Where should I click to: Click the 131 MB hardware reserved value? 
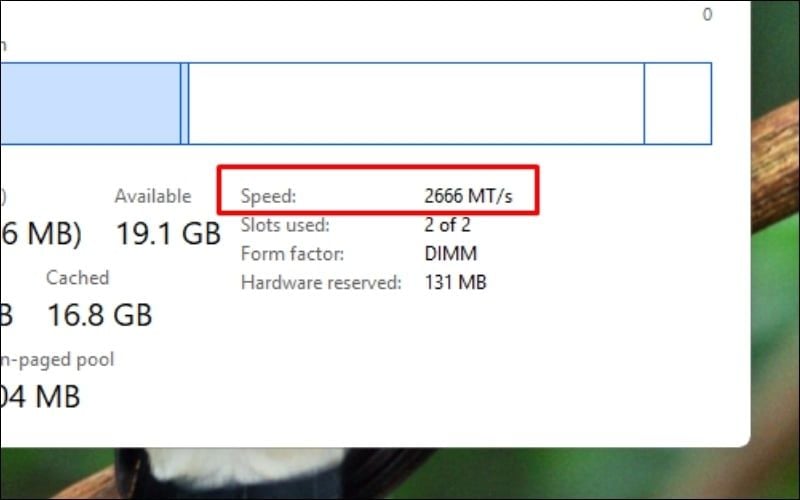click(456, 283)
